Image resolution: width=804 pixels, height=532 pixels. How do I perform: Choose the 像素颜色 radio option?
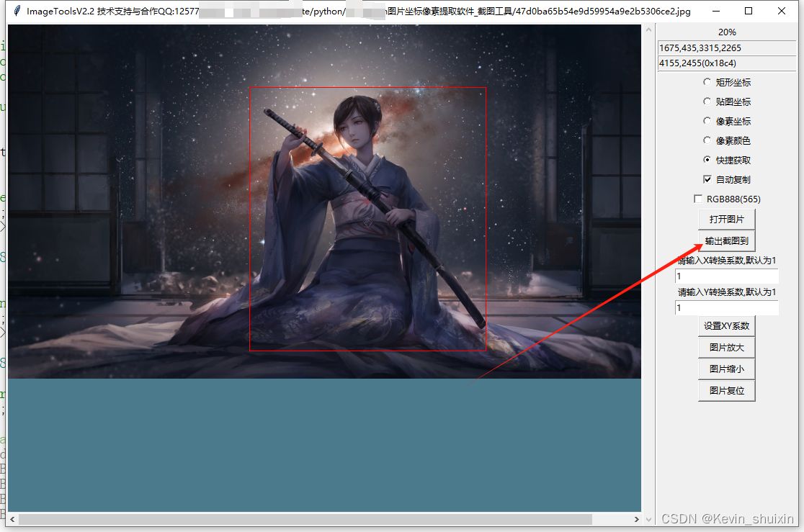pyautogui.click(x=727, y=140)
